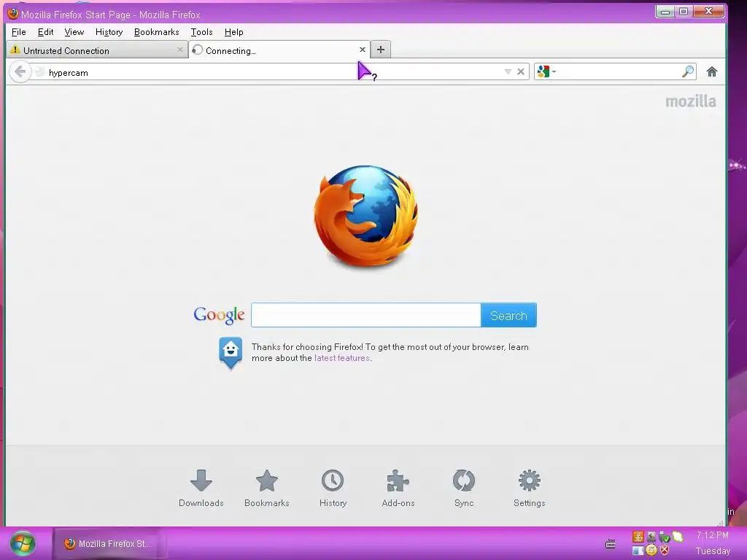Click the 7:12 PM taskbar clock

(x=713, y=535)
